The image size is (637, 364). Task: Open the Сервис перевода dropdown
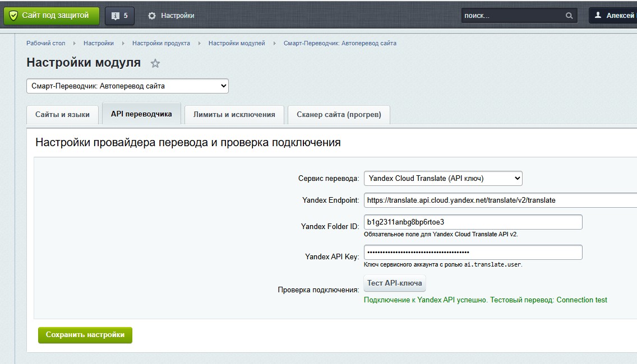[x=443, y=178]
